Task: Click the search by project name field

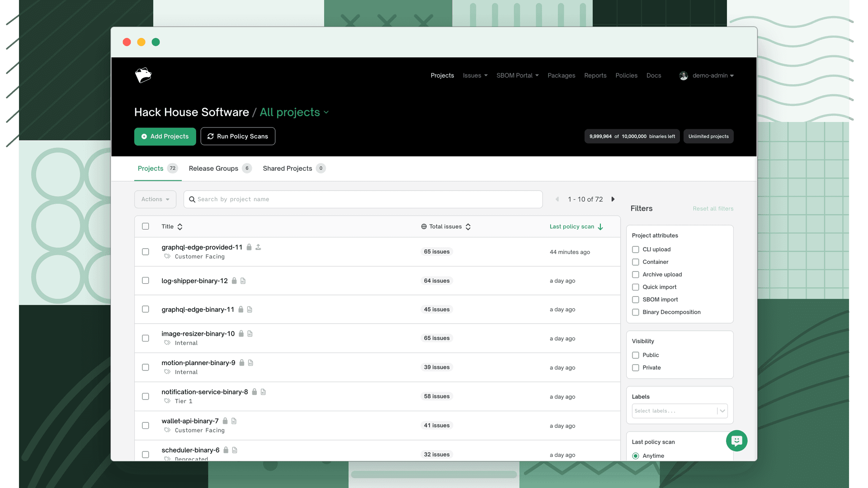Action: [x=363, y=199]
